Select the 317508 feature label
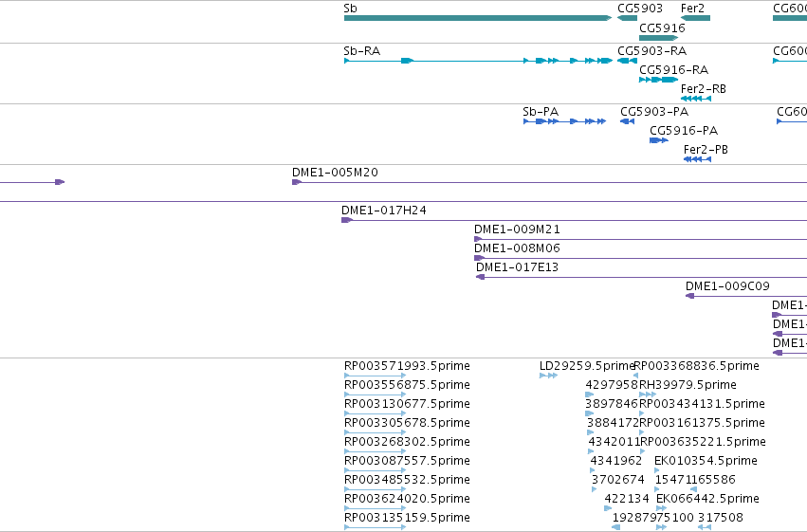The image size is (807, 532). coord(721,518)
